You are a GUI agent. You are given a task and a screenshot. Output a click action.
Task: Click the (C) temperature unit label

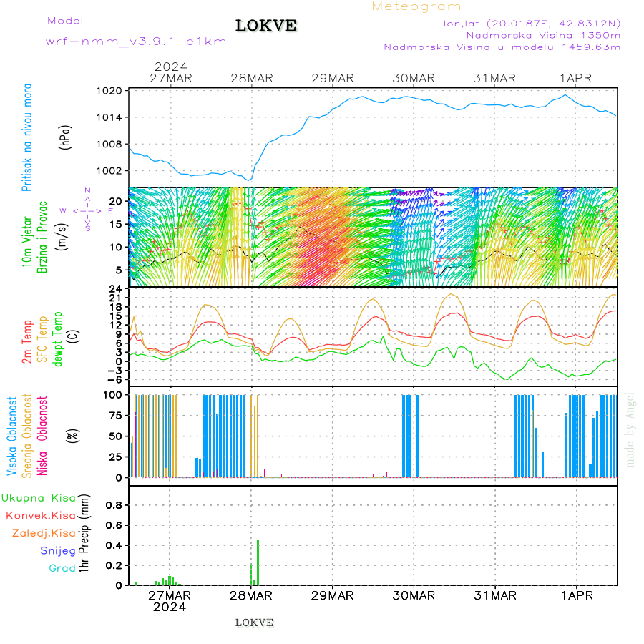74,336
